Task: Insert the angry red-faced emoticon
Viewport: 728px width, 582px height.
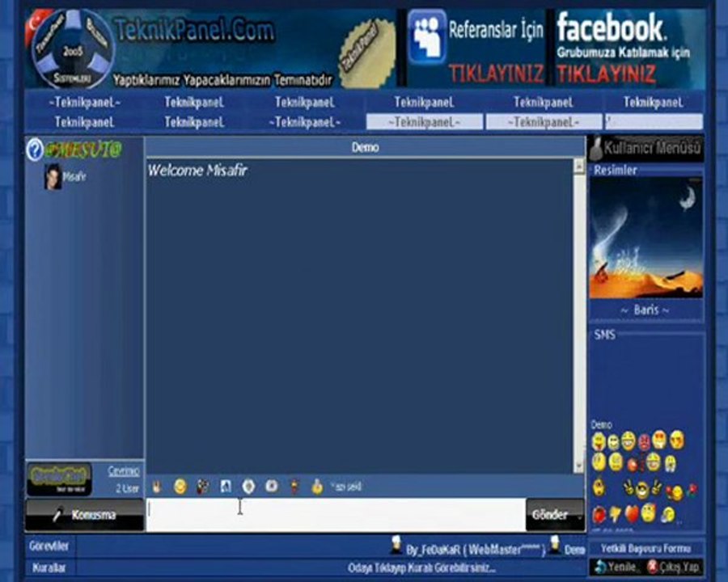Action: pos(644,442)
